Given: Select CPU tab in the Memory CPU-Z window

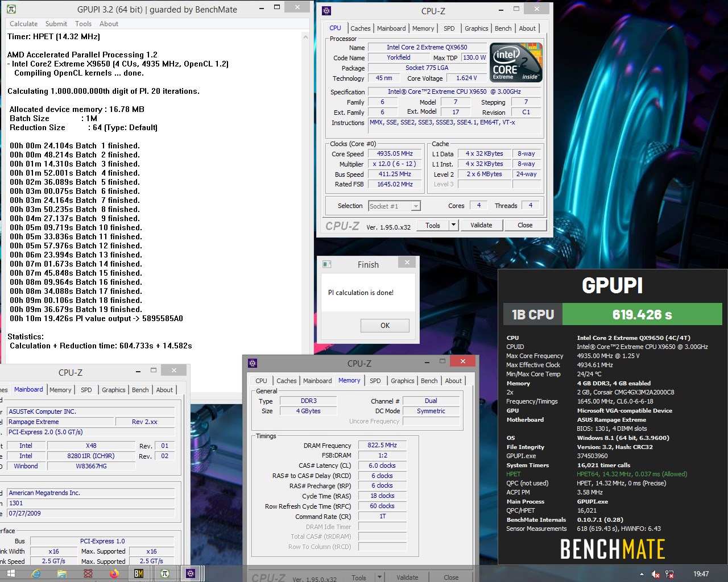Looking at the screenshot, I should pos(261,381).
